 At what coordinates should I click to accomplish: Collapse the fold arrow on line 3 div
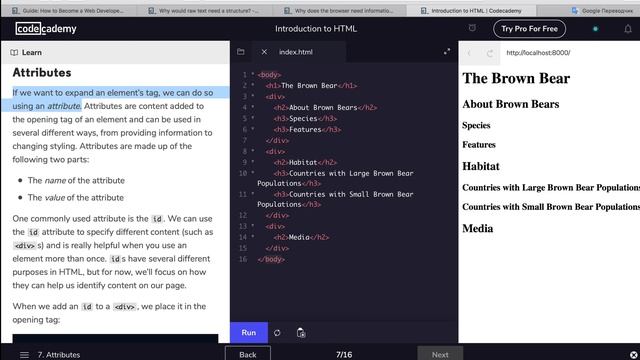click(x=253, y=96)
